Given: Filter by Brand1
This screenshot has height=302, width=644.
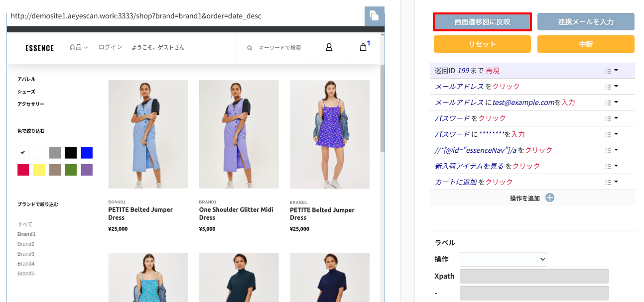Looking at the screenshot, I should (26, 234).
